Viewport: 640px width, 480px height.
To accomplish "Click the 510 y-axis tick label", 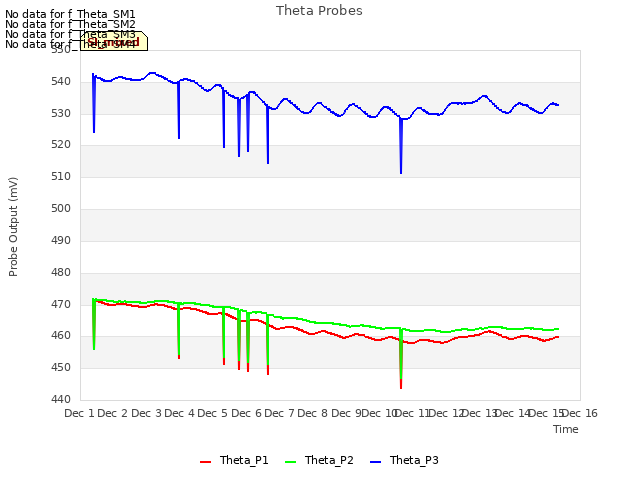I will (x=61, y=176).
